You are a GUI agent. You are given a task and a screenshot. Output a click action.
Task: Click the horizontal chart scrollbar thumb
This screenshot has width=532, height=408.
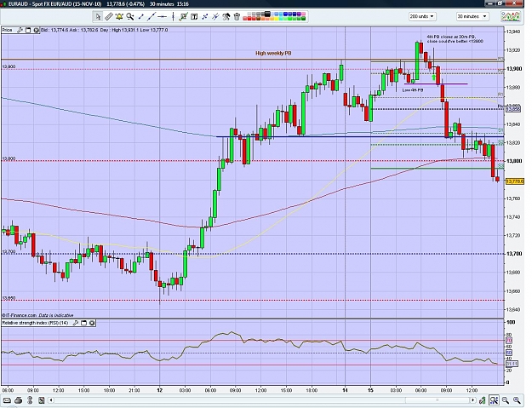(x=438, y=400)
